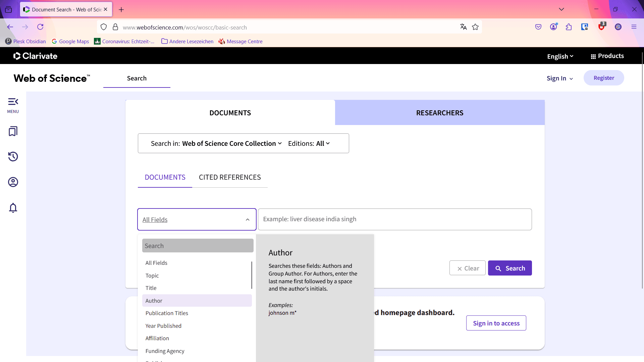Screen dimensions: 644x362
Task: Choose All Fields in dropdown list
Action: pos(197,263)
